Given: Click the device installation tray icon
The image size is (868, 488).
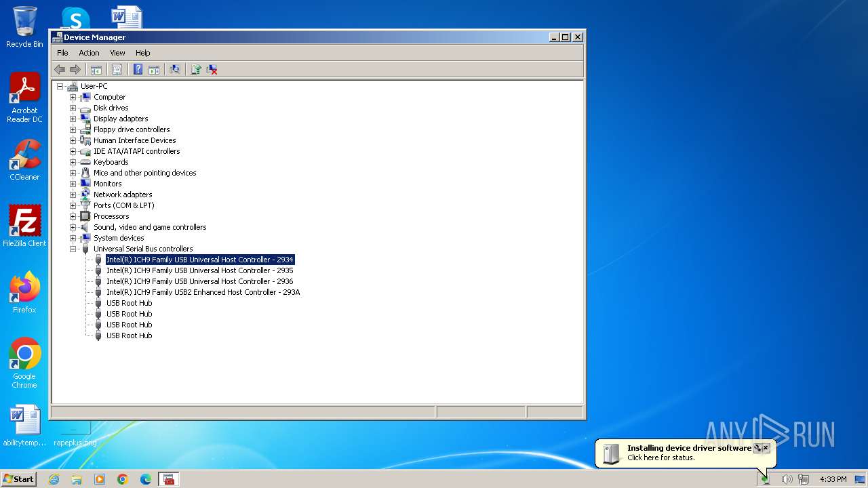Looking at the screenshot, I should [766, 479].
